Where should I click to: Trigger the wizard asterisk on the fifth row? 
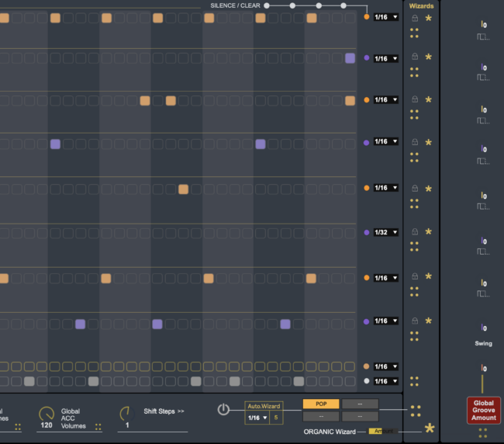pos(429,189)
